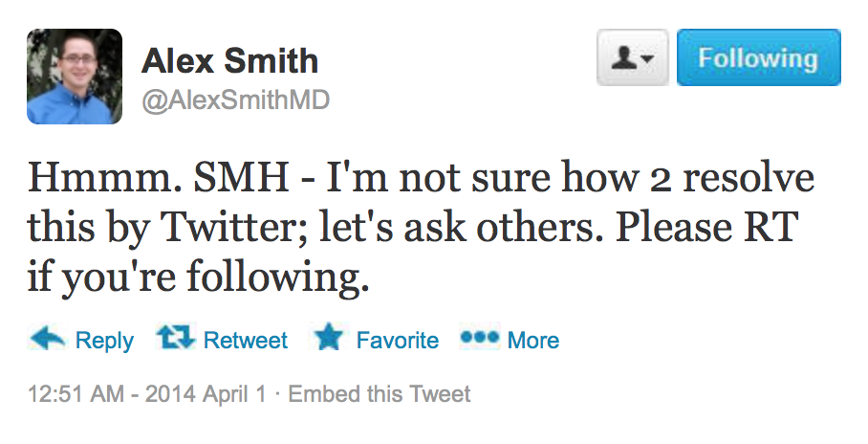Click the reply arrow icon

(47, 338)
